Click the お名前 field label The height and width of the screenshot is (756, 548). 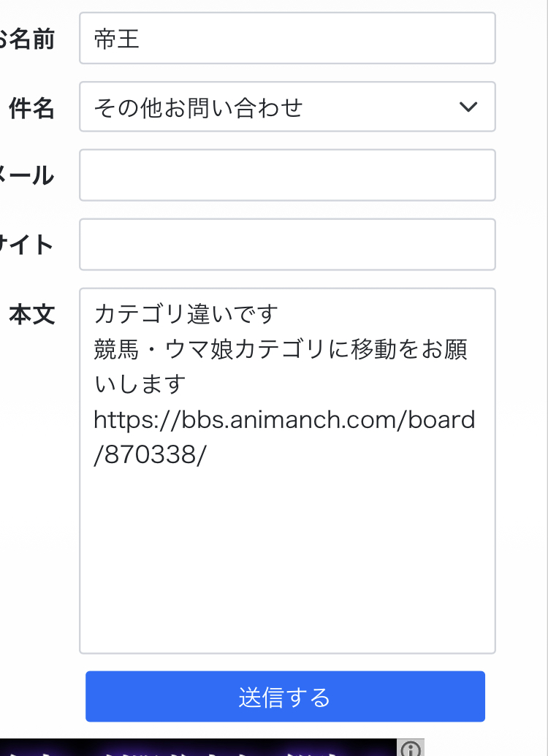tap(26, 39)
